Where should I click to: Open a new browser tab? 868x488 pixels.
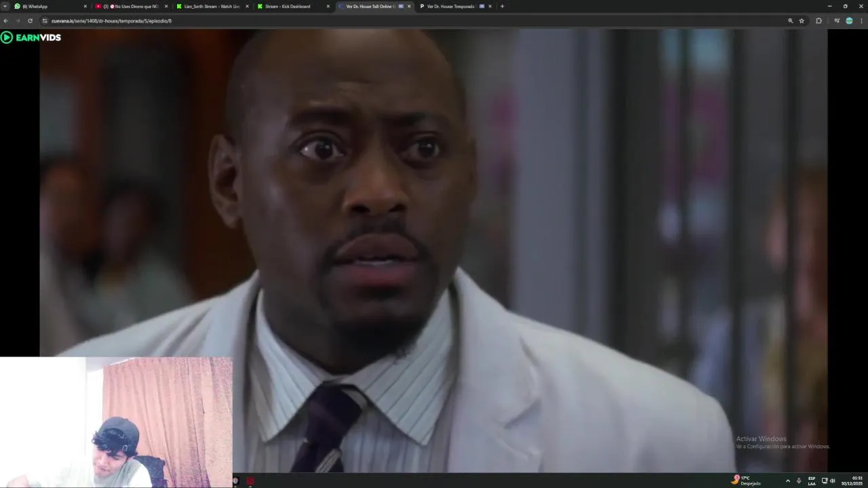tap(502, 6)
